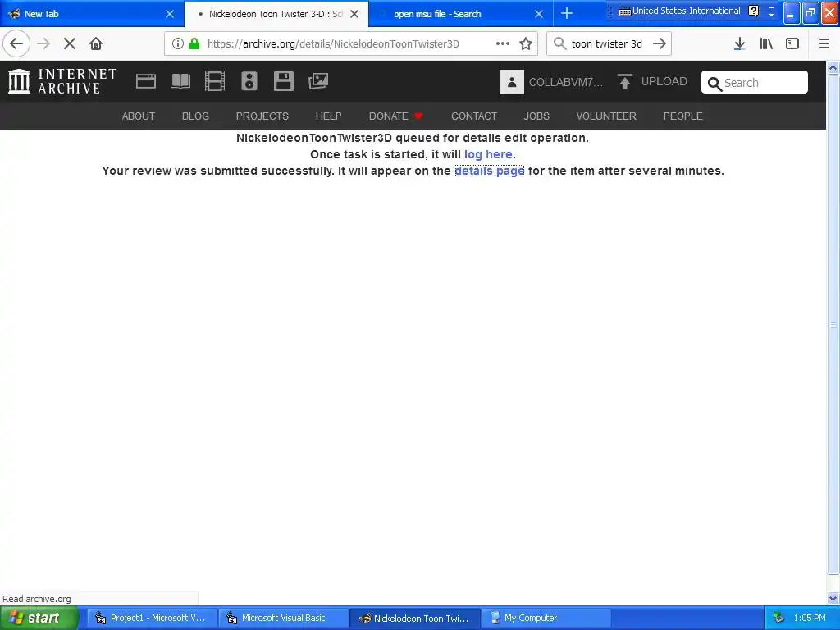Open the United States-International language bar
The image size is (840, 630).
tap(680, 11)
